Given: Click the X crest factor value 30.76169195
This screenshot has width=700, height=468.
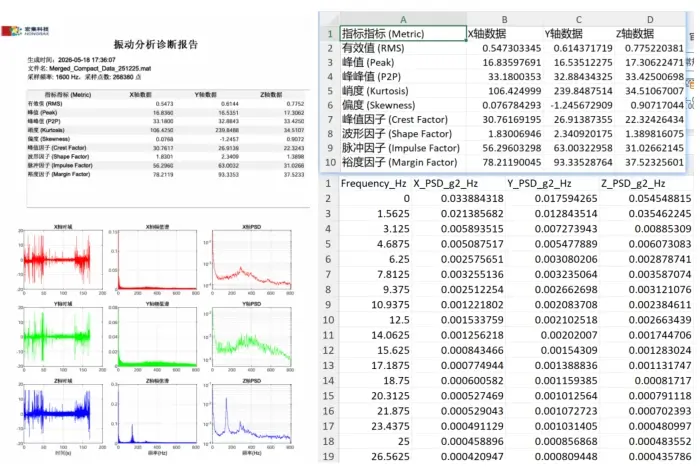Looking at the screenshot, I should [x=511, y=119].
